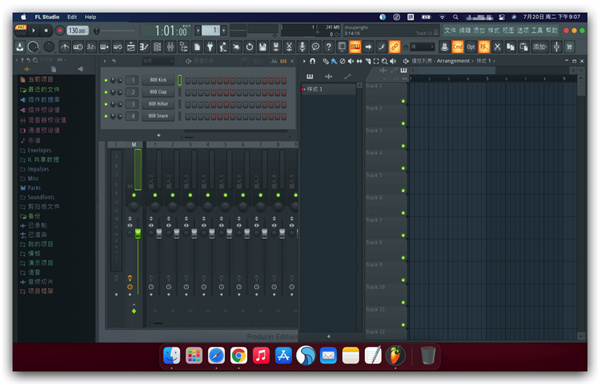Click the shopping cart icon
This screenshot has width=600, height=384.
coord(570,47)
